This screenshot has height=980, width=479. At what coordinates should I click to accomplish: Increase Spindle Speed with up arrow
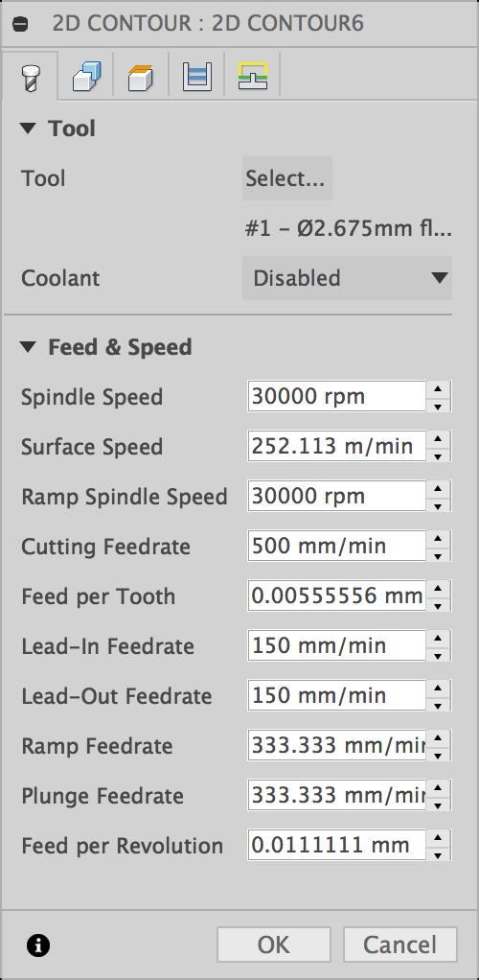tap(438, 388)
